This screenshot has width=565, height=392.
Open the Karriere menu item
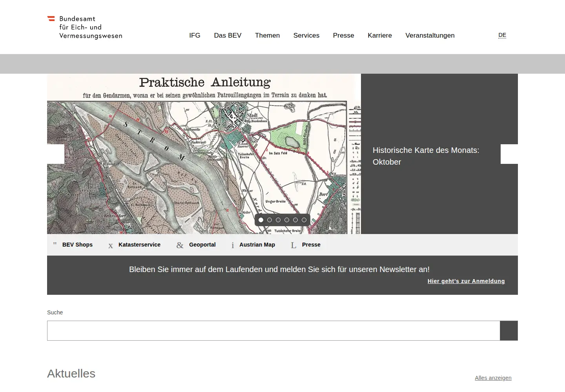380,35
